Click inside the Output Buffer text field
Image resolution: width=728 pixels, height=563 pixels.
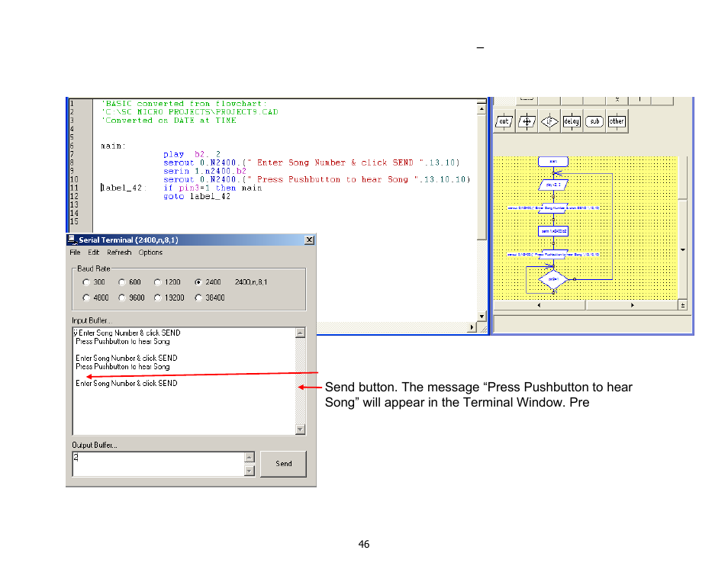click(x=158, y=464)
